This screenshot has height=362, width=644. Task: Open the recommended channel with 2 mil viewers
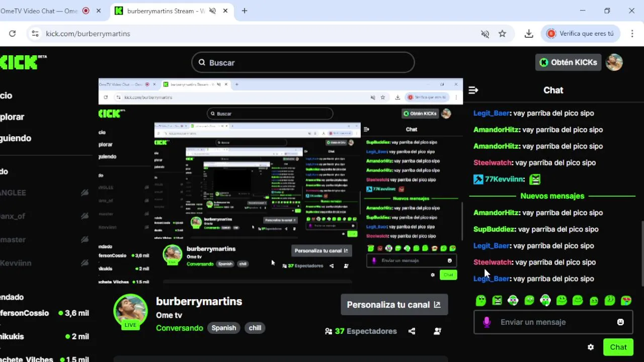pyautogui.click(x=45, y=336)
